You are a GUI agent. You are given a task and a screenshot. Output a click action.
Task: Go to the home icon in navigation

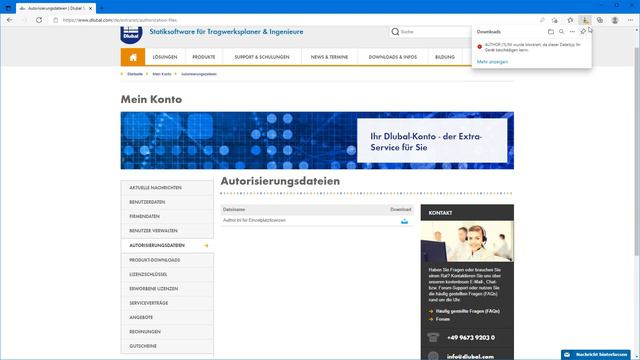133,57
